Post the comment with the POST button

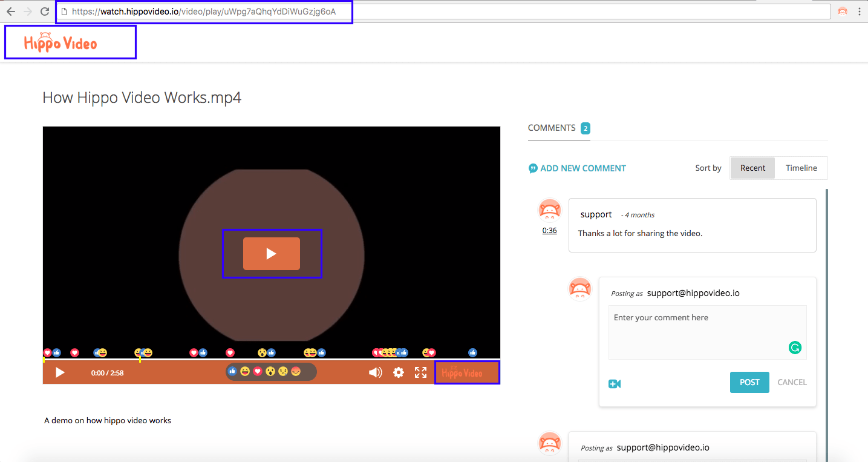coord(749,382)
